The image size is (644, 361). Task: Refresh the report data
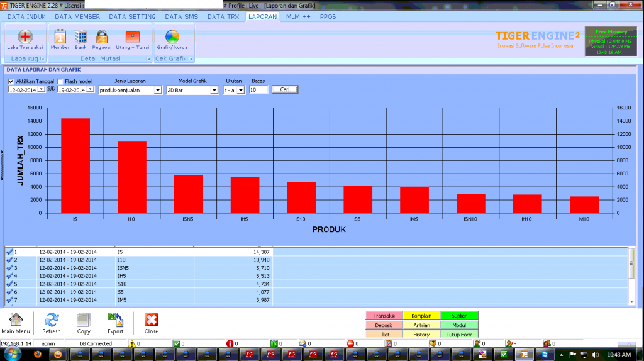52,323
